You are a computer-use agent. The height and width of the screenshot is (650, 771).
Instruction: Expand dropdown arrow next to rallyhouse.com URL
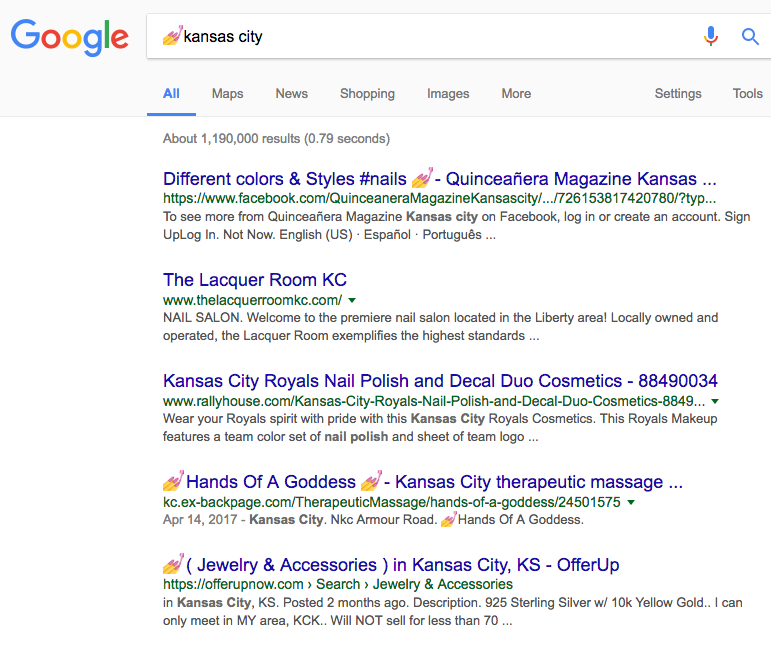click(715, 402)
